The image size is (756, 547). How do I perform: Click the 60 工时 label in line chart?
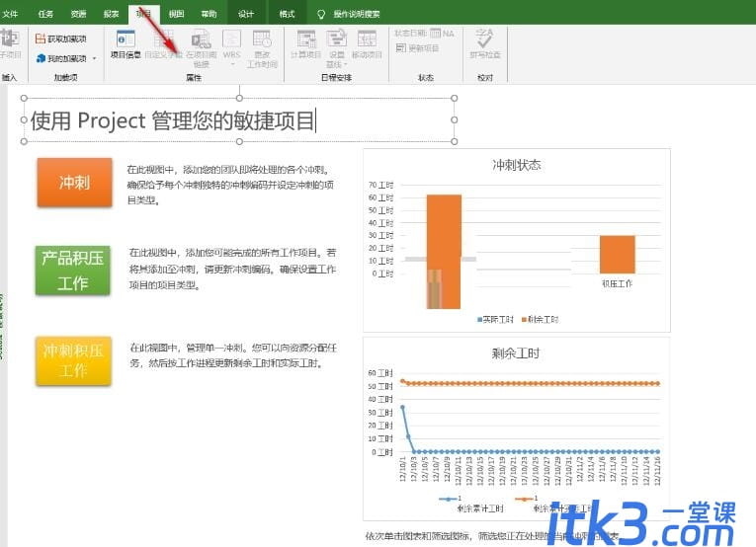[x=380, y=373]
